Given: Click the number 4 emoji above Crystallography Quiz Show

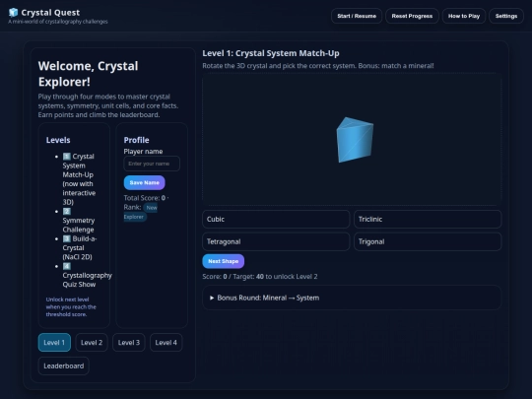Looking at the screenshot, I should coord(67,266).
